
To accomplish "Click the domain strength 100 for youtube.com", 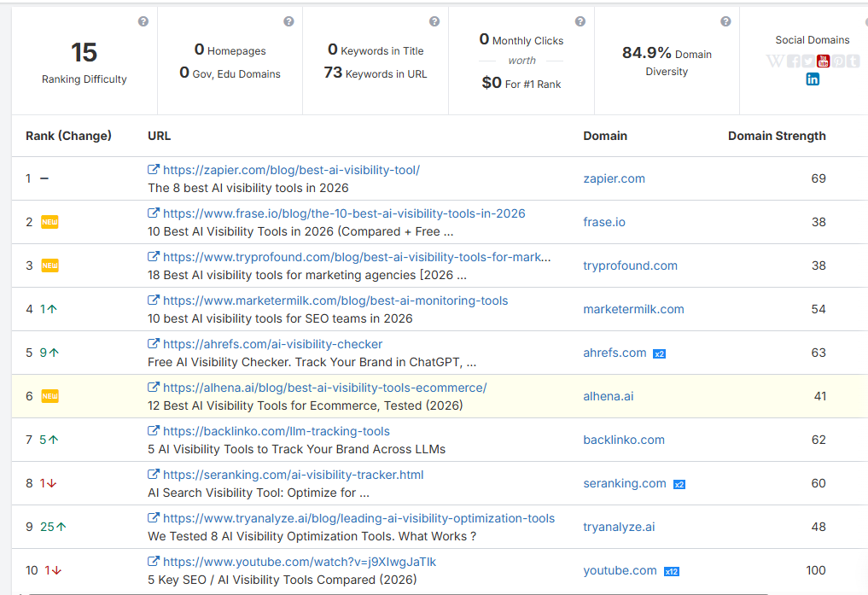I will [816, 570].
